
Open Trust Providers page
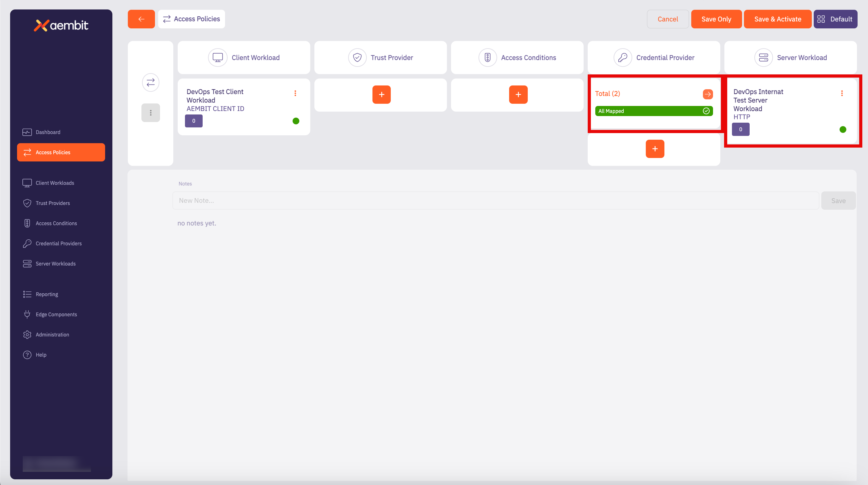61,203
